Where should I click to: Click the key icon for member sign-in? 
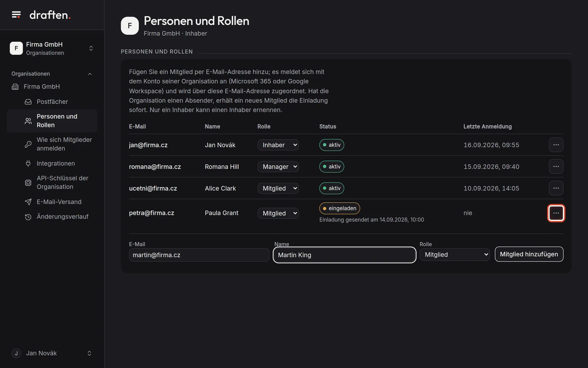coord(28,144)
